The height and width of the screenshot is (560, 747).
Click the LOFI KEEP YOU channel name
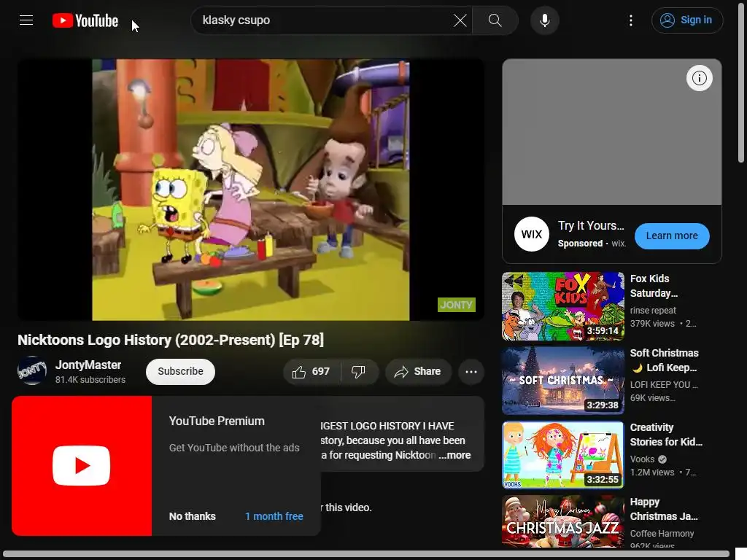[664, 385]
